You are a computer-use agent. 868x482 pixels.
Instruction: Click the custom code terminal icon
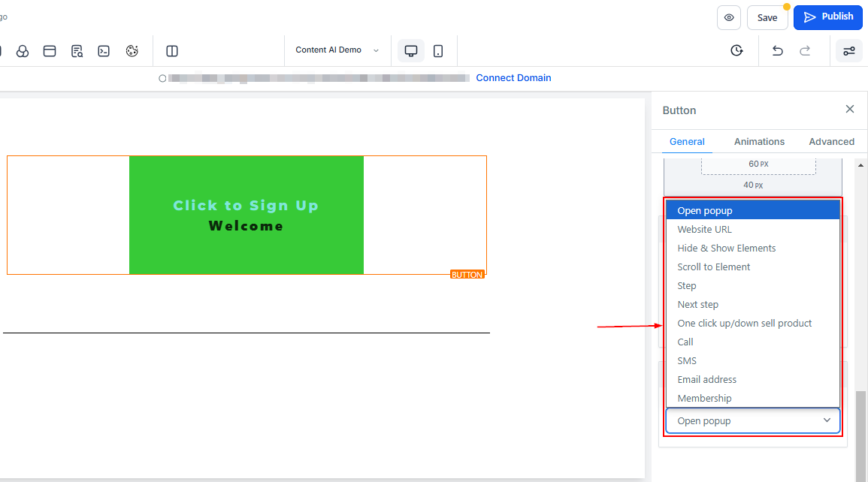[x=104, y=51]
